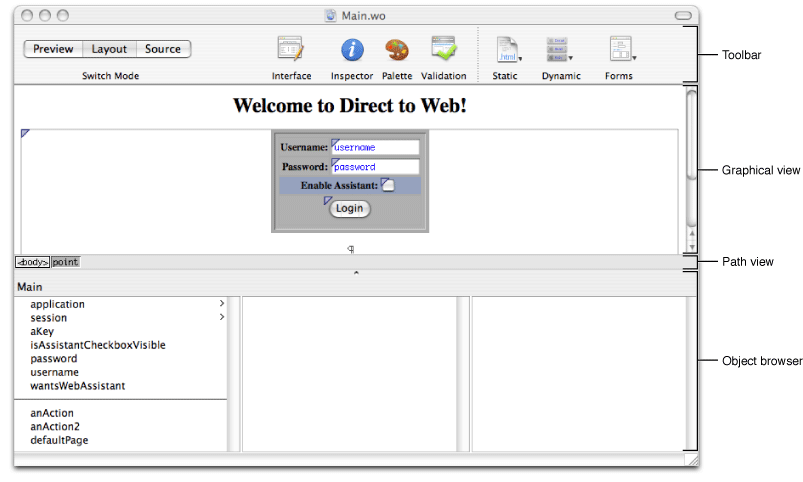This screenshot has width=803, height=482.
Task: Collapse the object browser with the caret
Action: tap(356, 273)
